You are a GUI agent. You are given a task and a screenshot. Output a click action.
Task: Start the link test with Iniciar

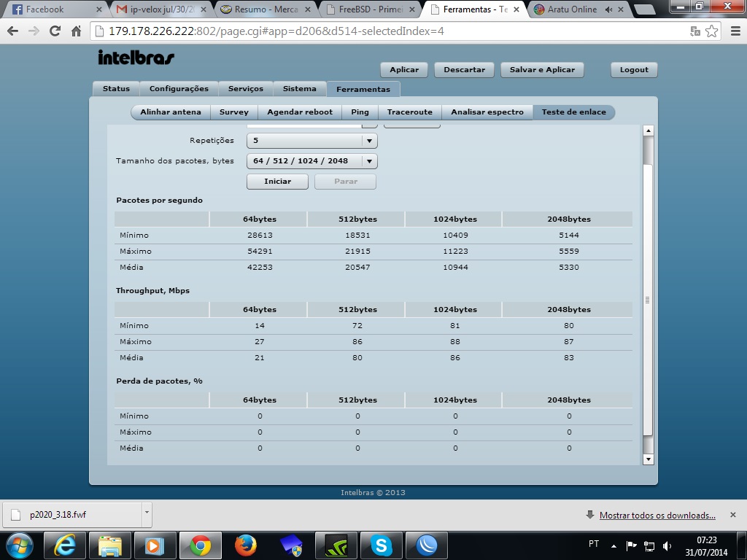click(278, 182)
